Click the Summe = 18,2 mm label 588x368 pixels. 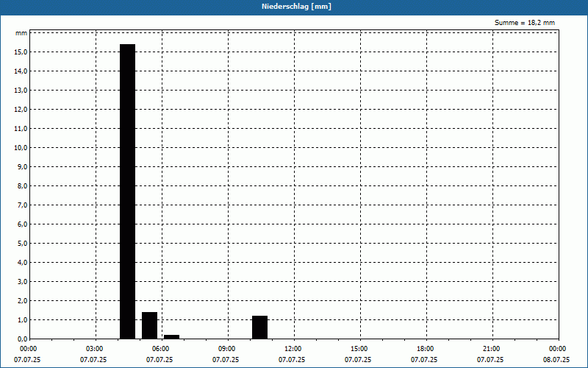coord(525,23)
